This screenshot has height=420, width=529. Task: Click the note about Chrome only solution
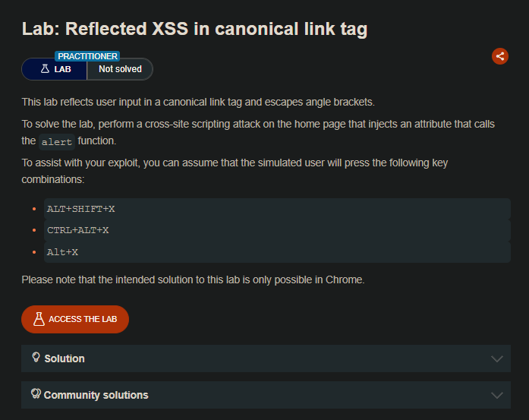[193, 279]
